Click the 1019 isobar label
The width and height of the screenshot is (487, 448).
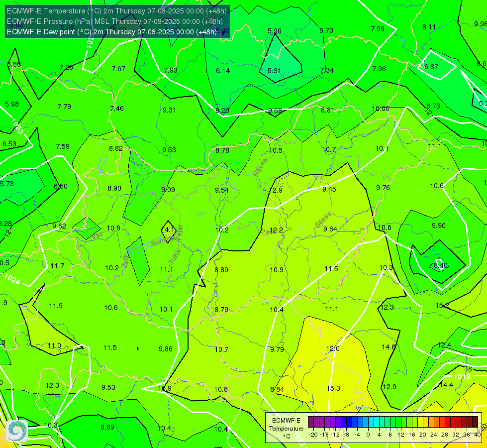462,377
